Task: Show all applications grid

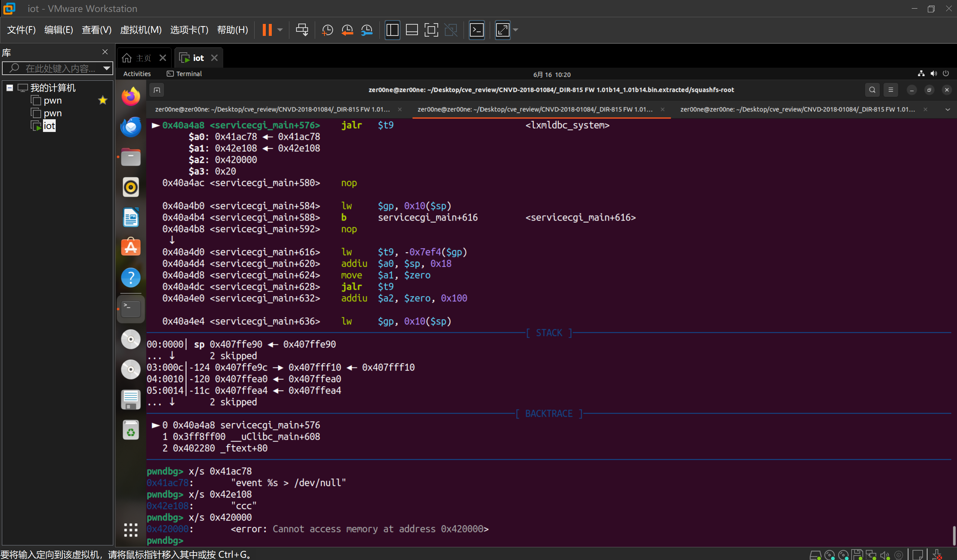Action: pos(130,530)
